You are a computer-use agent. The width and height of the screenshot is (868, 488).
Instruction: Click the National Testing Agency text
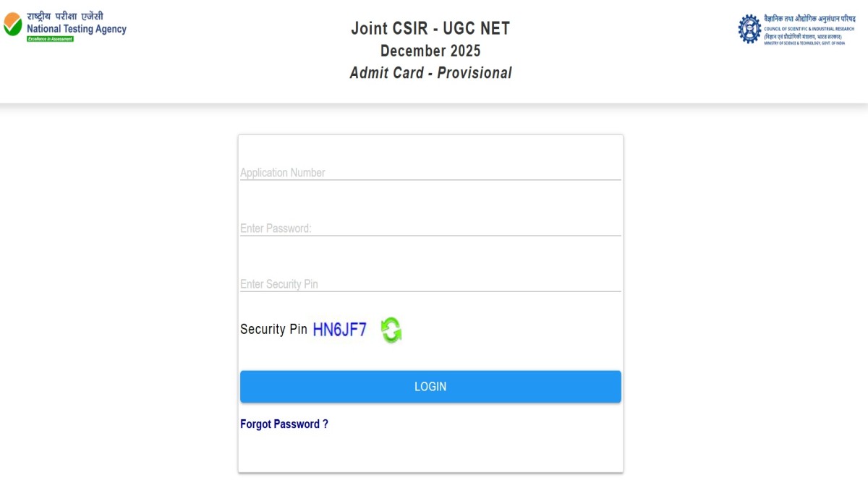click(x=75, y=28)
